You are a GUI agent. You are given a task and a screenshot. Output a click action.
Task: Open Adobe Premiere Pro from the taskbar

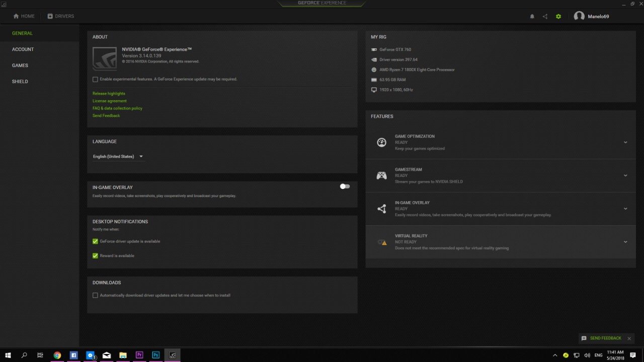(x=139, y=355)
